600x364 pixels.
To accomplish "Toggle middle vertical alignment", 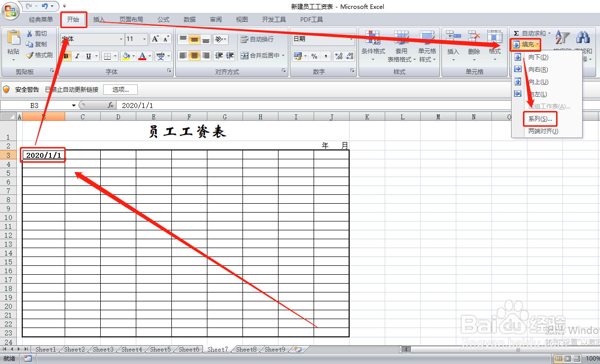I will tap(195, 39).
